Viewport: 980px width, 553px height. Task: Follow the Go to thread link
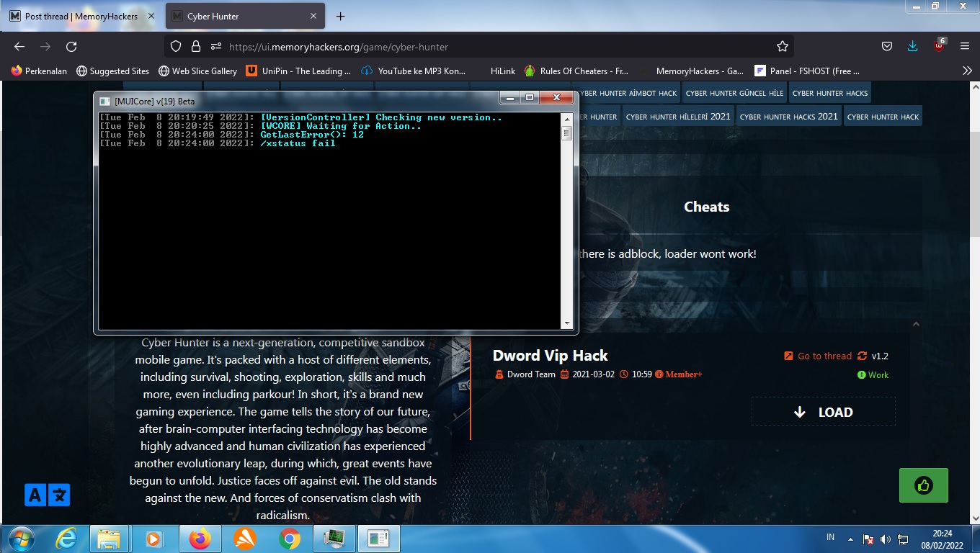point(818,356)
